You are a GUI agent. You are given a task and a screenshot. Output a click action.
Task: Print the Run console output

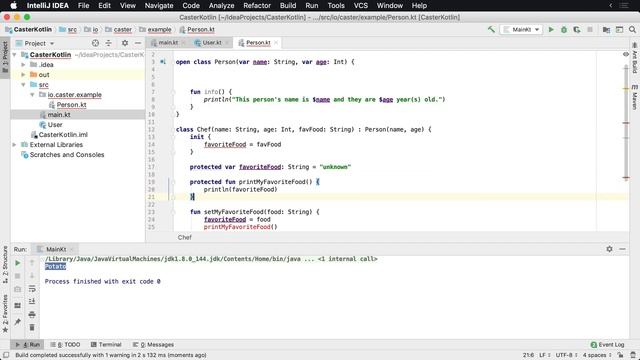[32, 314]
